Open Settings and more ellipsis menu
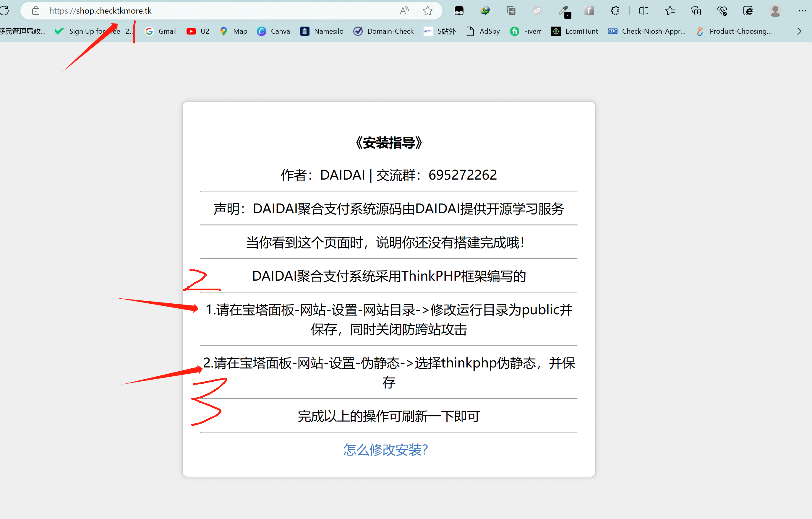 pyautogui.click(x=802, y=11)
